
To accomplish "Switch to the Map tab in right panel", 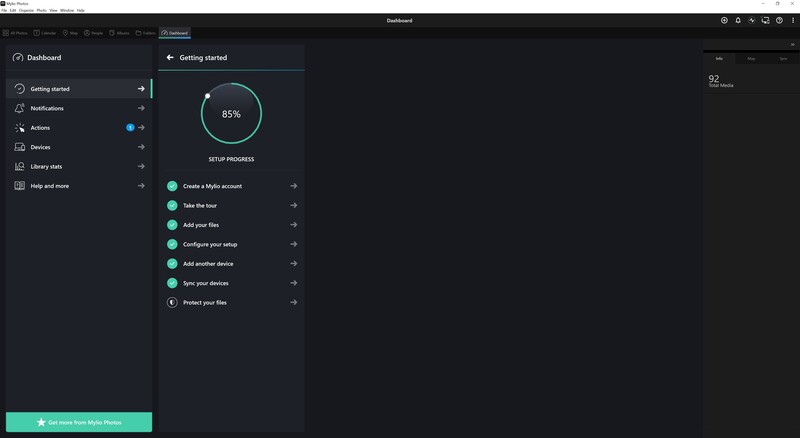I will 751,59.
